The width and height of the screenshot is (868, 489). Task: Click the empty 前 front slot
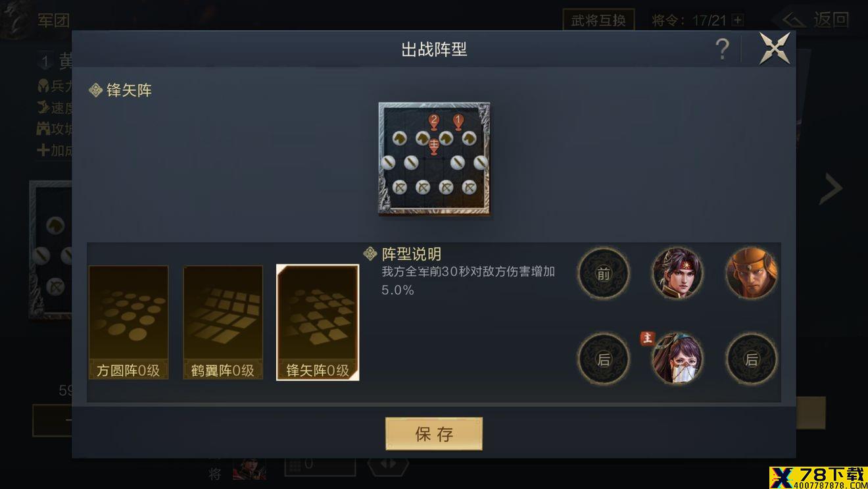click(x=604, y=273)
